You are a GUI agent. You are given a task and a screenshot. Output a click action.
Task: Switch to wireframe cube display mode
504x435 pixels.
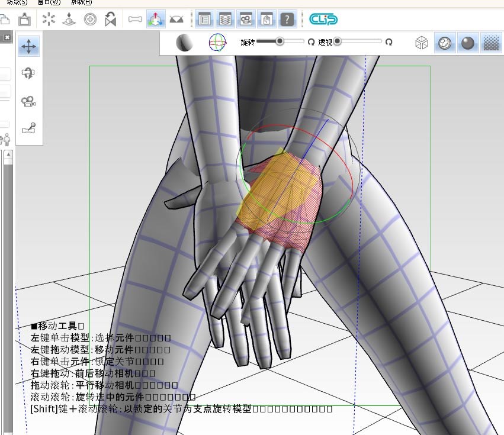click(421, 43)
